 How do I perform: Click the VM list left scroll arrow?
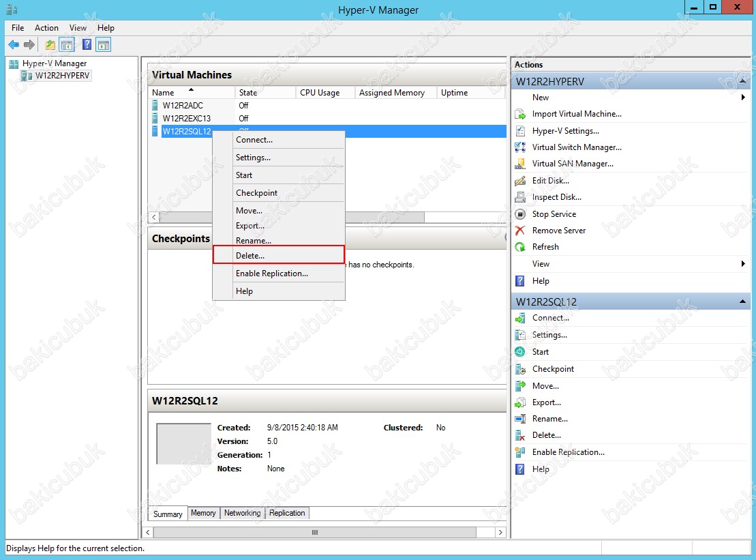[x=154, y=217]
